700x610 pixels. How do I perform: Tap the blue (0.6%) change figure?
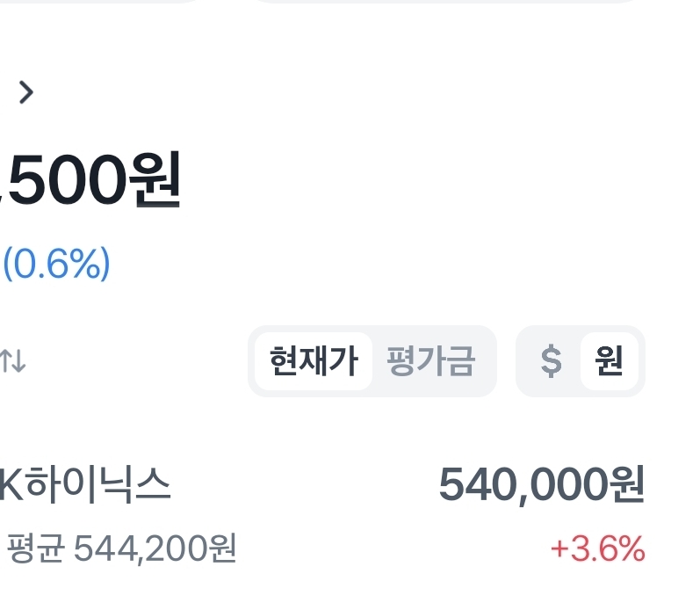coord(57,264)
